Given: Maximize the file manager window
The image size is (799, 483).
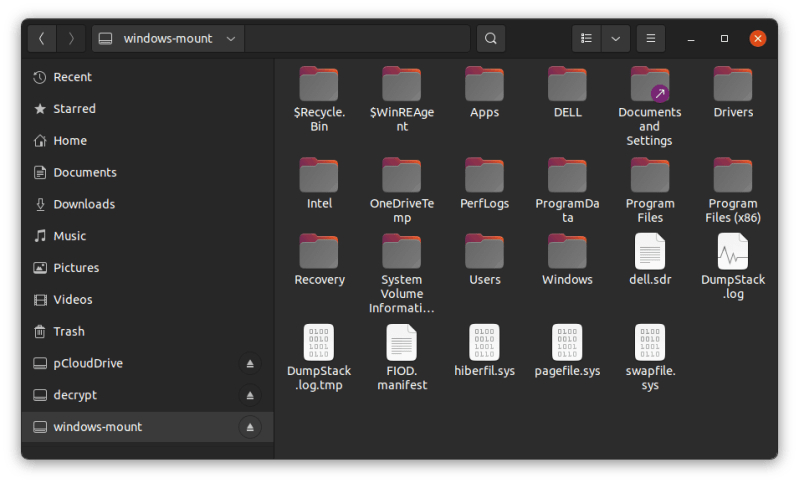Looking at the screenshot, I should click(x=724, y=39).
